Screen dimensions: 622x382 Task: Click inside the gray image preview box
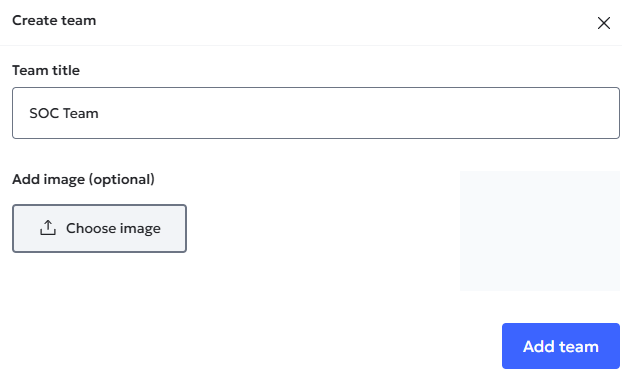coord(540,231)
